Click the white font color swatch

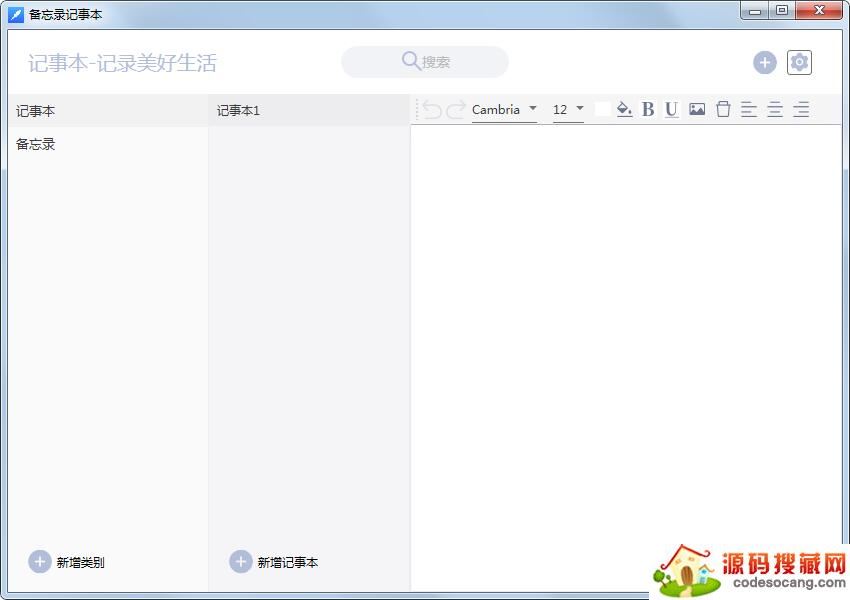[602, 109]
